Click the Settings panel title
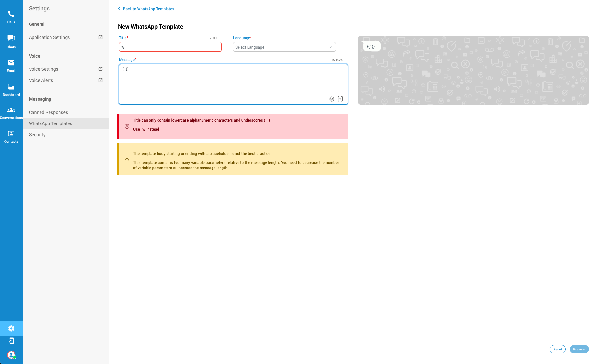The image size is (596, 364). point(39,8)
